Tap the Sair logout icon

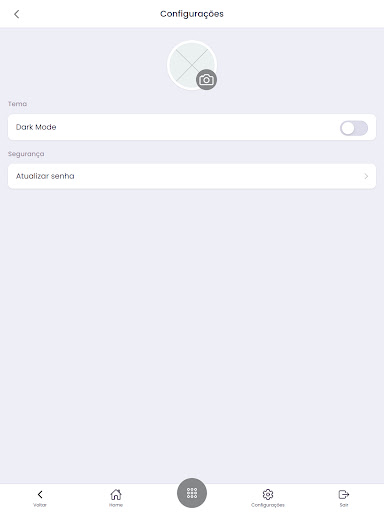[344, 494]
